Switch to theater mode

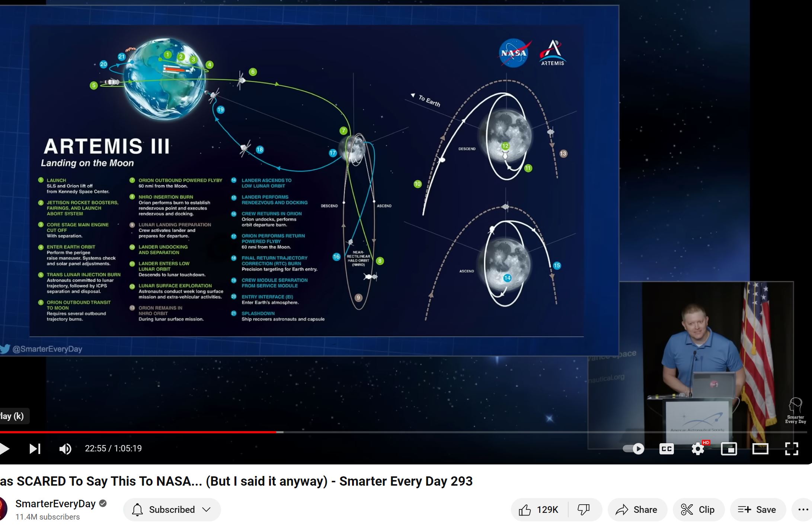click(x=760, y=449)
